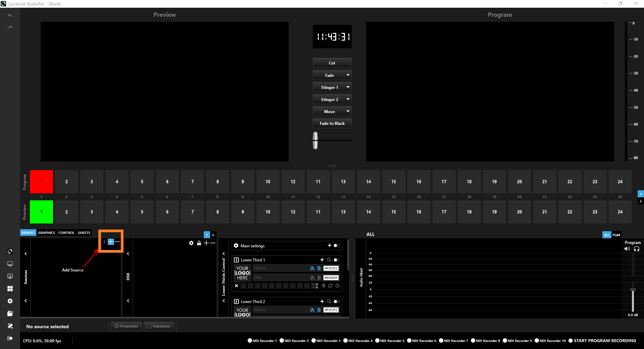Open the Fade transition dropdown arrow
644x349 pixels.
(x=348, y=75)
